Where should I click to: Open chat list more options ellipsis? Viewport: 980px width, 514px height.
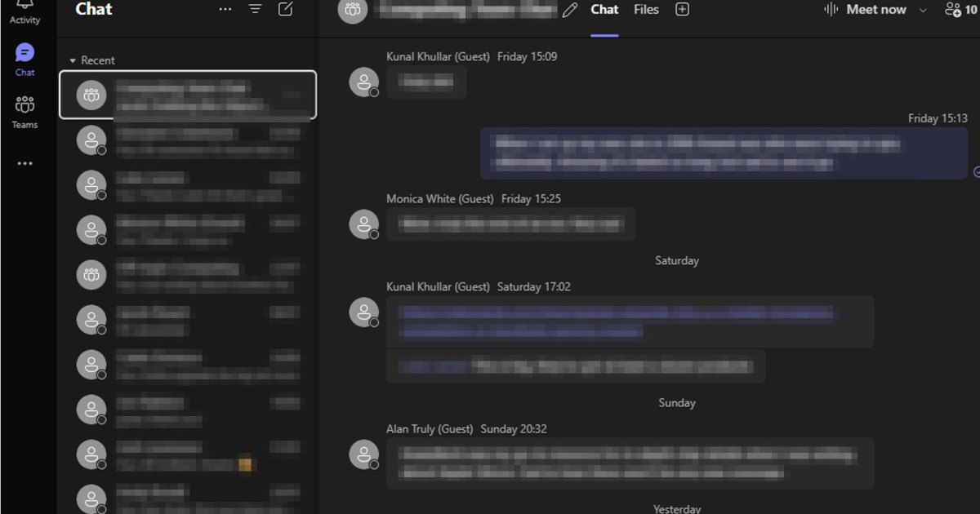click(225, 10)
